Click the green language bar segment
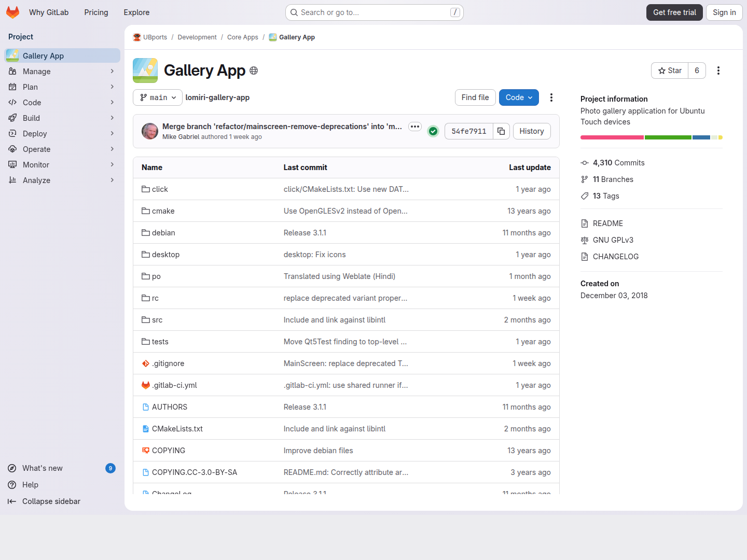Viewport: 747px width, 560px height. pyautogui.click(x=668, y=137)
